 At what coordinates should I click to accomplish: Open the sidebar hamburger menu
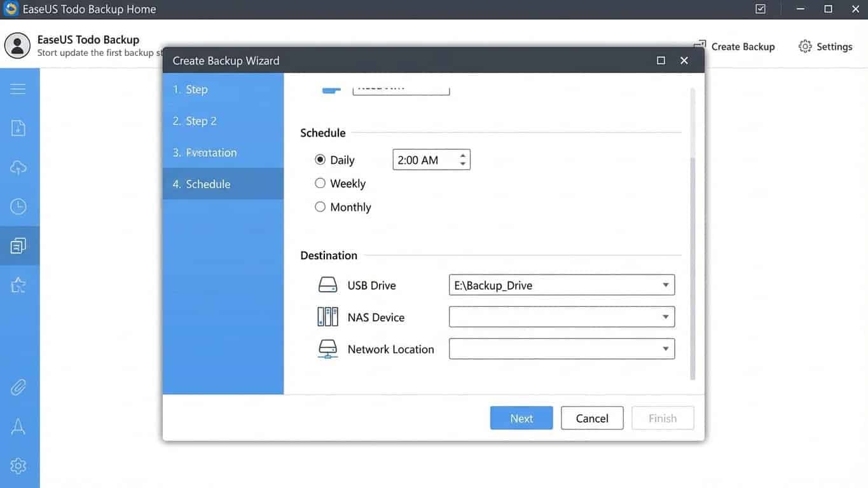point(19,88)
